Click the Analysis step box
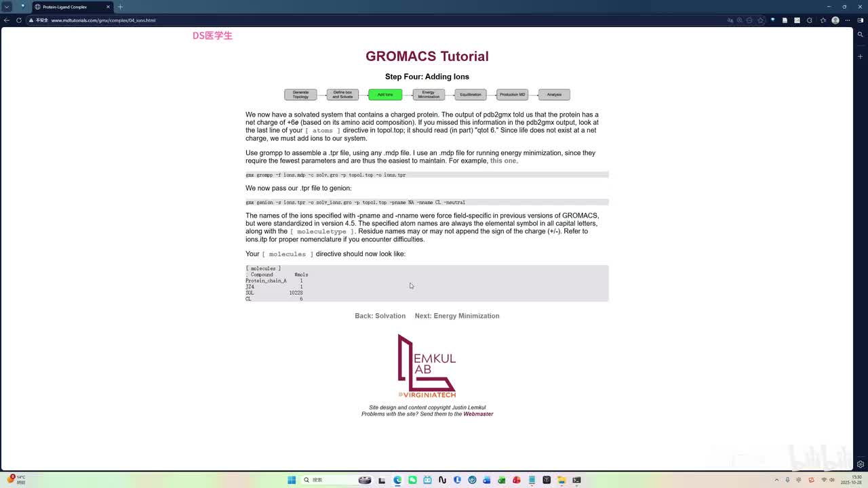The height and width of the screenshot is (488, 868). click(554, 94)
